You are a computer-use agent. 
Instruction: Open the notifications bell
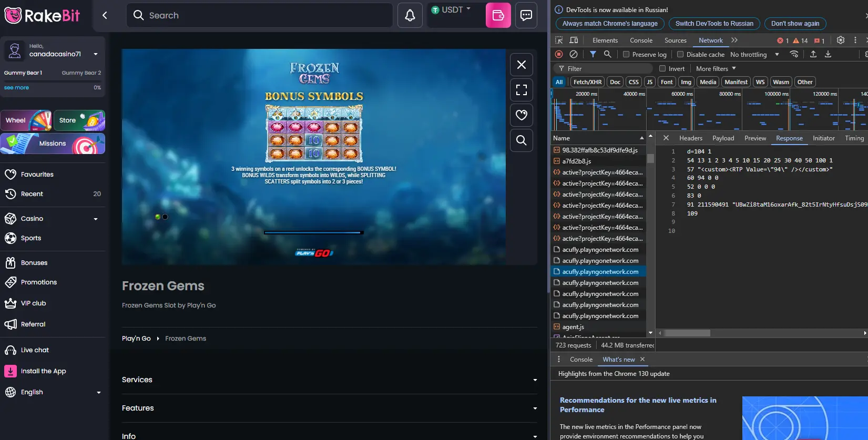tap(410, 15)
